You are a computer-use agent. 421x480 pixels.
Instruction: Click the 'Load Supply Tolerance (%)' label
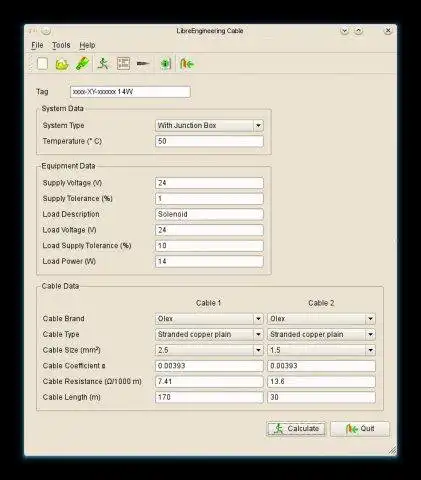[87, 246]
